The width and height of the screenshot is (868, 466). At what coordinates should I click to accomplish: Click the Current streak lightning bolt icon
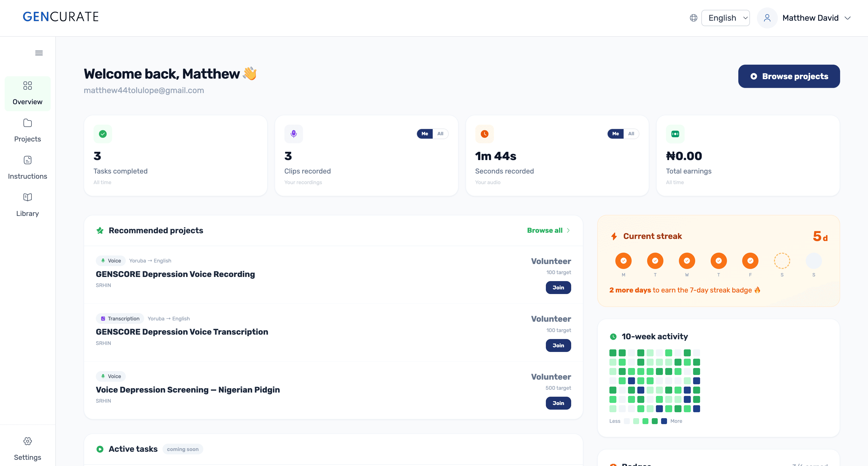tap(614, 236)
